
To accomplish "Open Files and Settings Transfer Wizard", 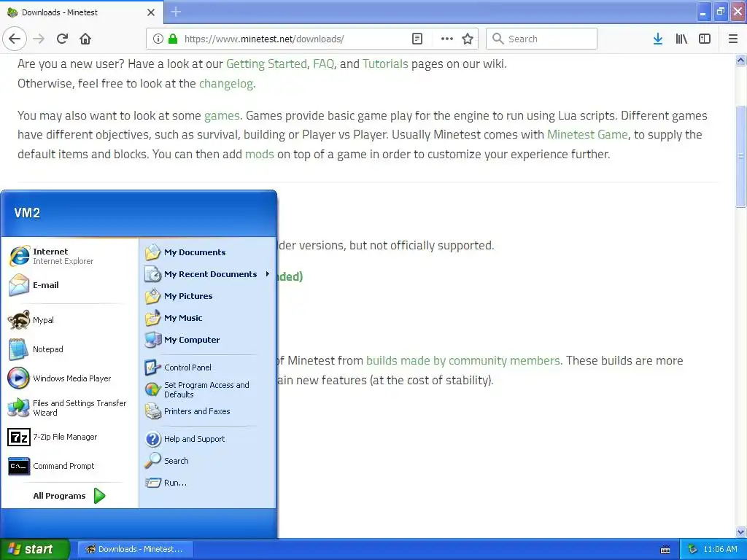I will [x=69, y=408].
